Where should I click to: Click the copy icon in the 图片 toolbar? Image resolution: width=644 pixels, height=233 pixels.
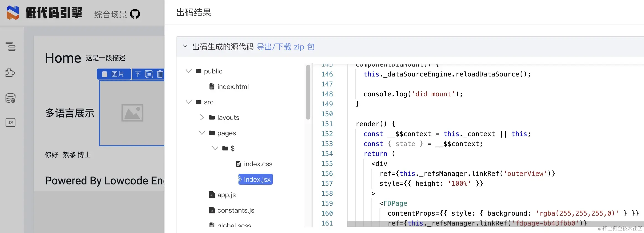point(149,74)
